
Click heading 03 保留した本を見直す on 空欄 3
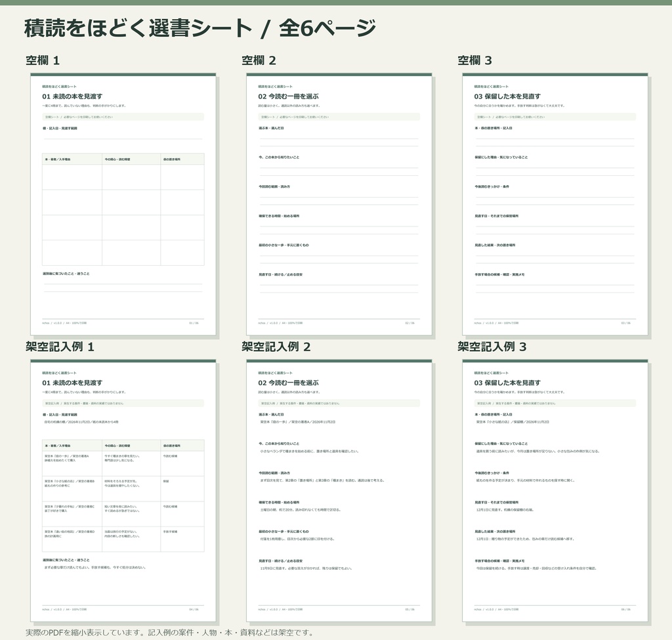coord(507,96)
